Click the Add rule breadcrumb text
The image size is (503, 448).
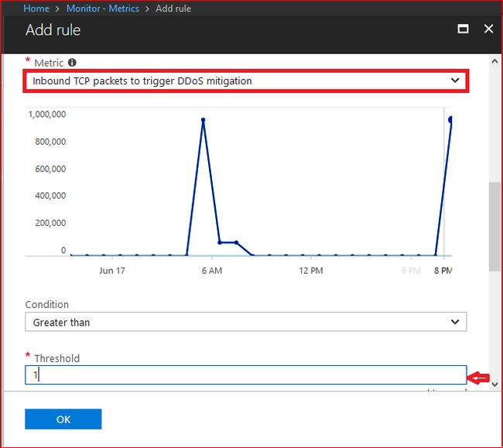(x=173, y=9)
